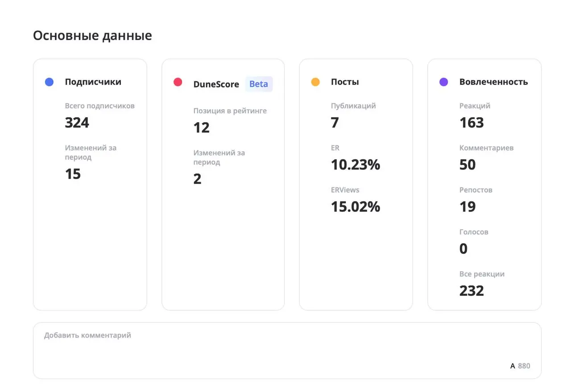Click the Реакций label
The width and height of the screenshot is (571, 392).
click(x=475, y=106)
